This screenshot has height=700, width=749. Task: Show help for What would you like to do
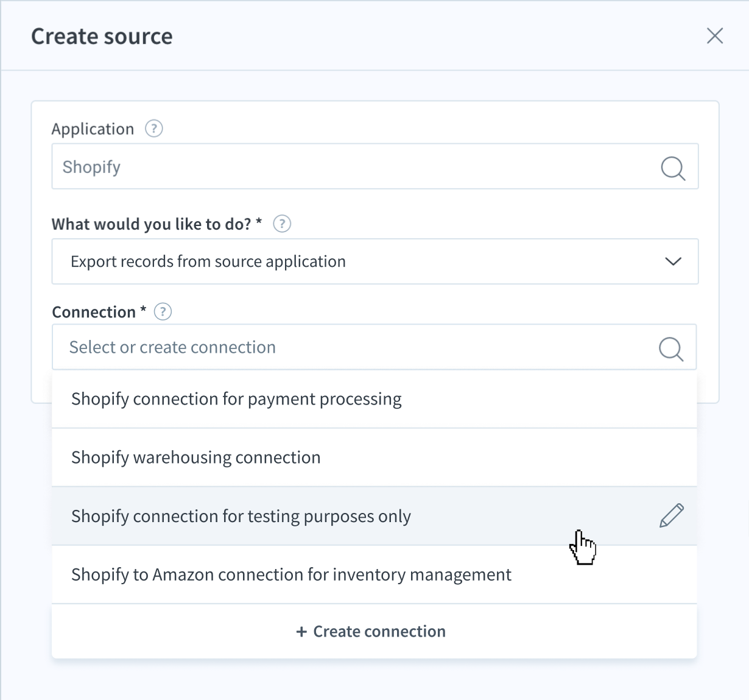point(282,224)
